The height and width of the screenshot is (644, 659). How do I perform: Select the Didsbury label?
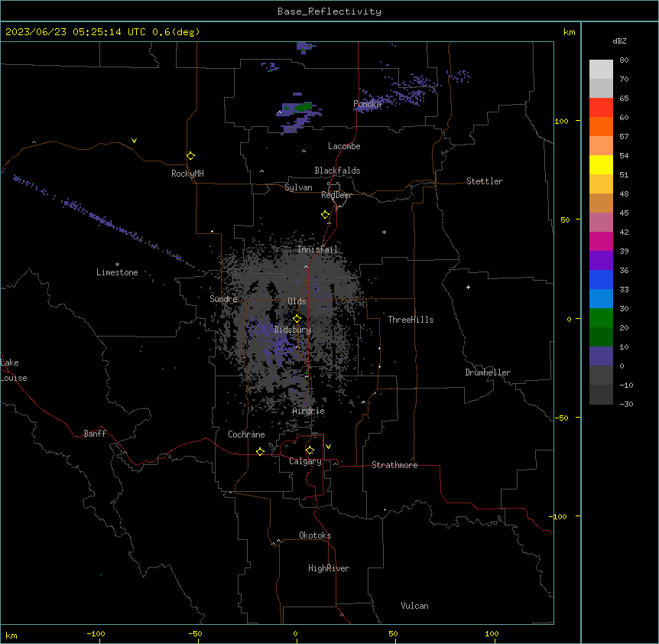click(x=293, y=330)
